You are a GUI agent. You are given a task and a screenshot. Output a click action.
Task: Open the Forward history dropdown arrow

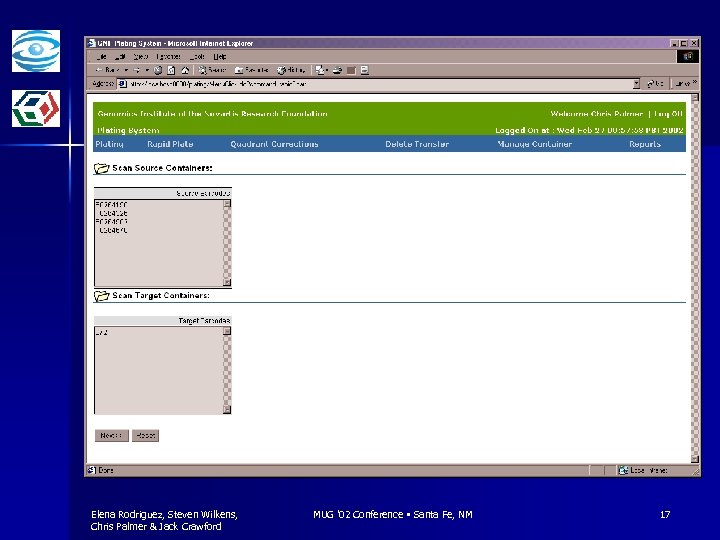coord(147,70)
